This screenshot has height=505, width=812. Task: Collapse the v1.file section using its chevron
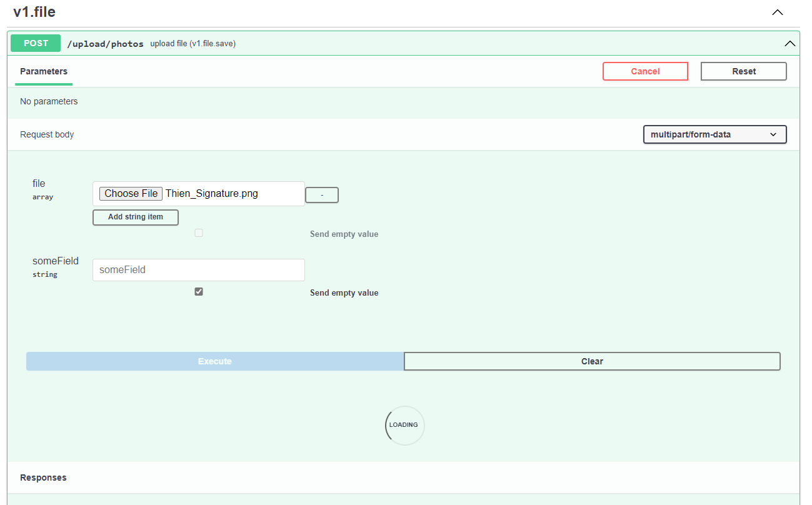point(777,12)
